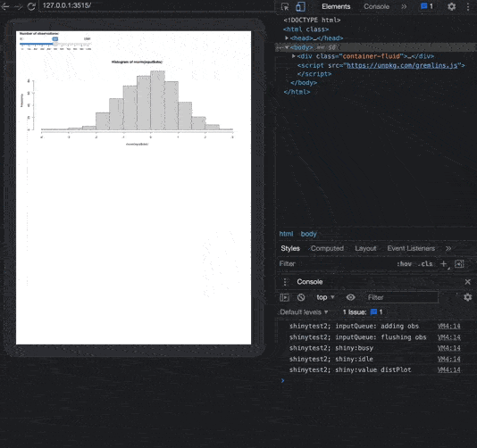Toggle the device toolbar icon

tap(300, 6)
